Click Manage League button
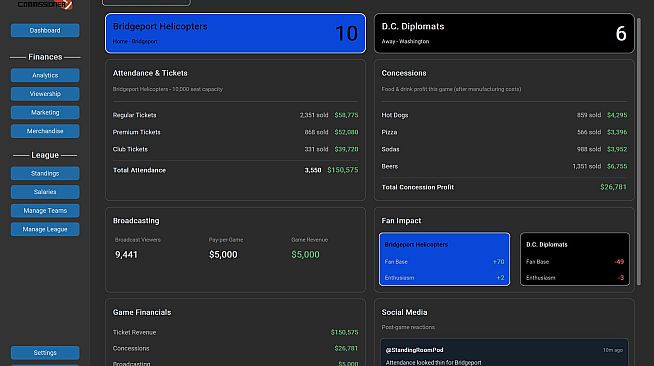The image size is (654, 366). (45, 229)
